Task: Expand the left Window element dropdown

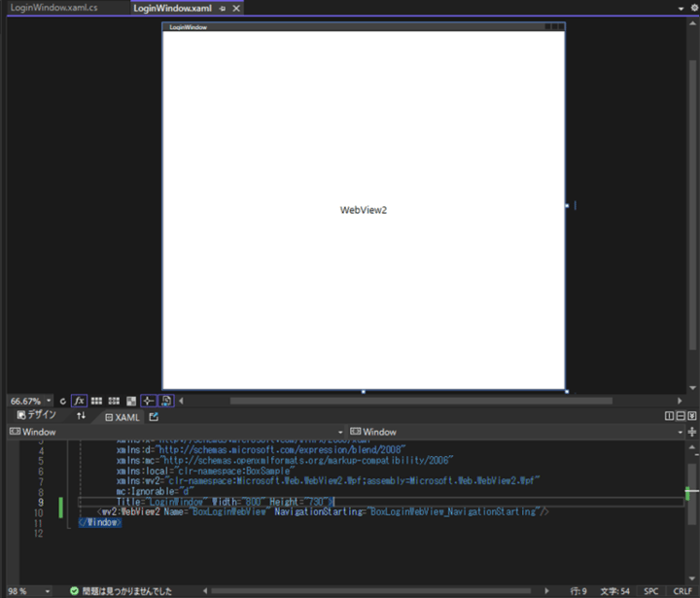Action: [340, 432]
